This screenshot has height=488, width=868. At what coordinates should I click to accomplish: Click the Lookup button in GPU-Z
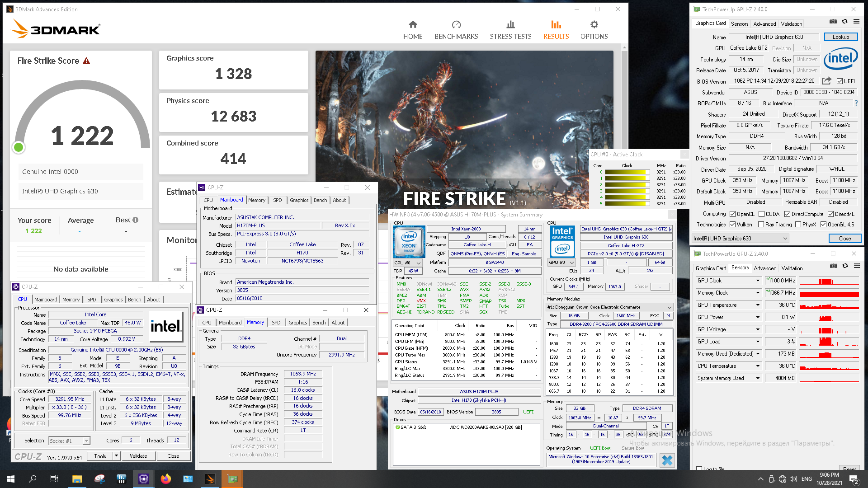(840, 37)
